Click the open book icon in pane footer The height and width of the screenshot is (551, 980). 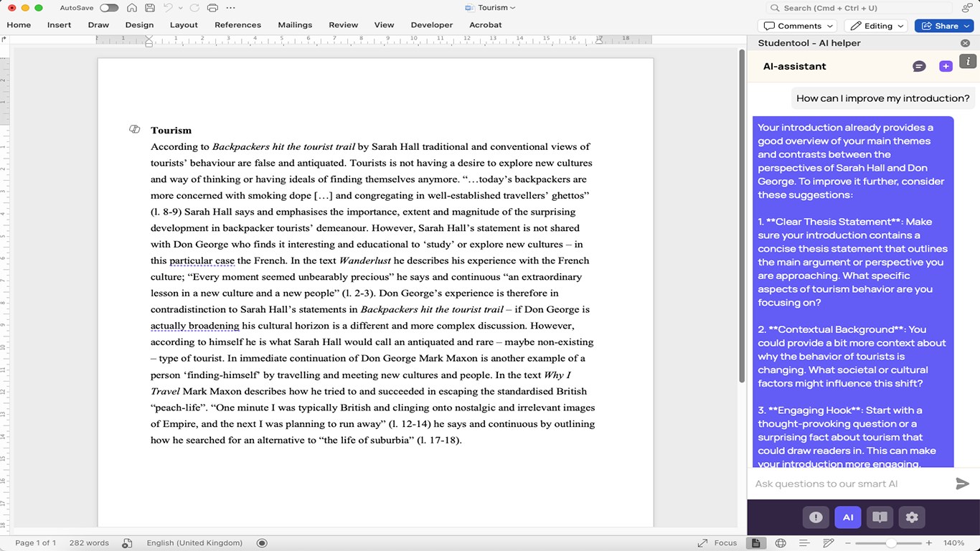coord(880,517)
